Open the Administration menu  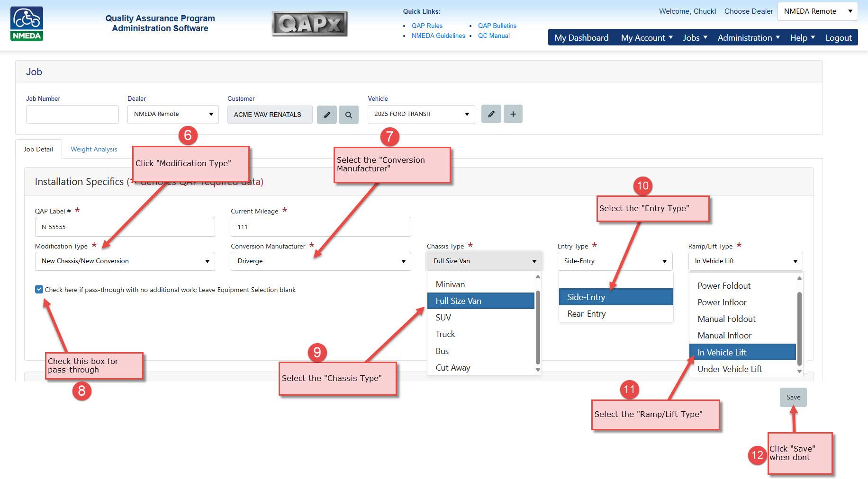click(749, 38)
